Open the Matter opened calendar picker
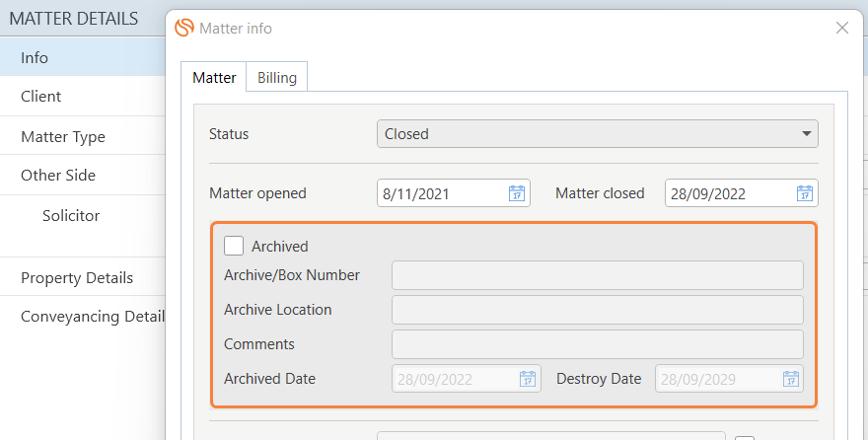868x440 pixels. click(516, 193)
